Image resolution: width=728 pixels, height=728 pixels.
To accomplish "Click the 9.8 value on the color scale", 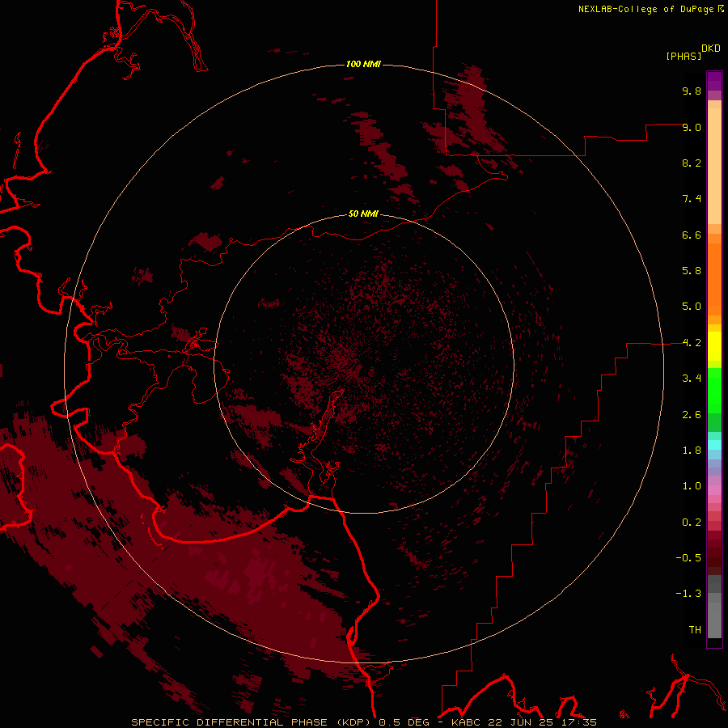I will 692,91.
